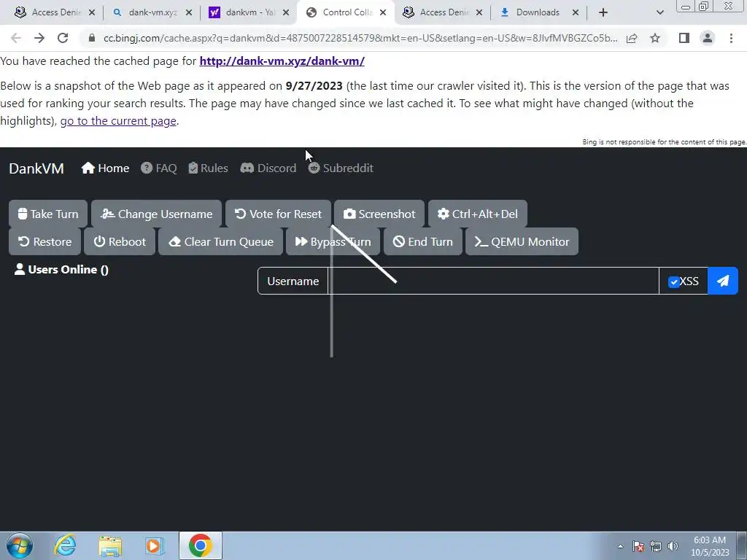Go to DankVM Home nav item
This screenshot has width=747, height=560.
[105, 168]
